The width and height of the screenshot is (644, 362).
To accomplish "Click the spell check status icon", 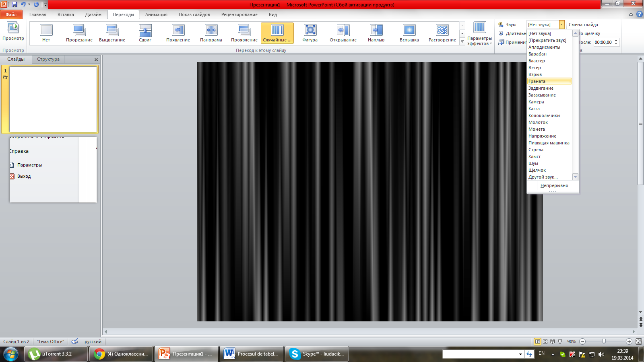I will (x=74, y=341).
